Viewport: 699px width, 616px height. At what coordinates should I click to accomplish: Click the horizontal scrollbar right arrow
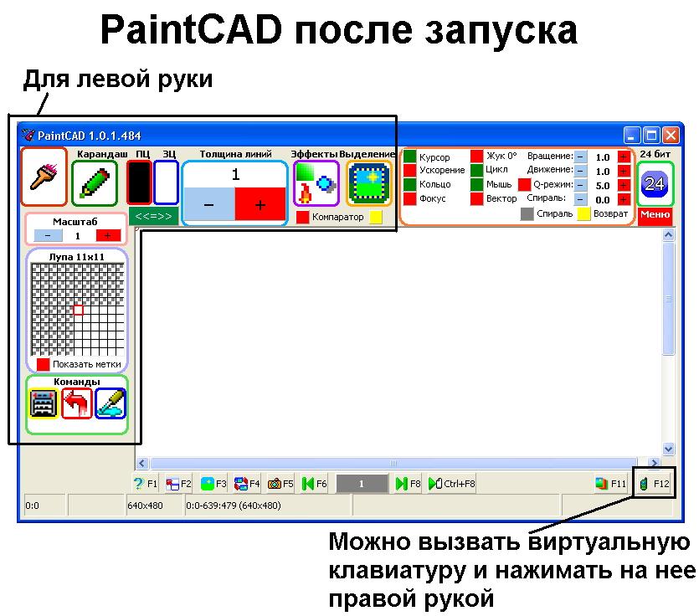point(654,463)
